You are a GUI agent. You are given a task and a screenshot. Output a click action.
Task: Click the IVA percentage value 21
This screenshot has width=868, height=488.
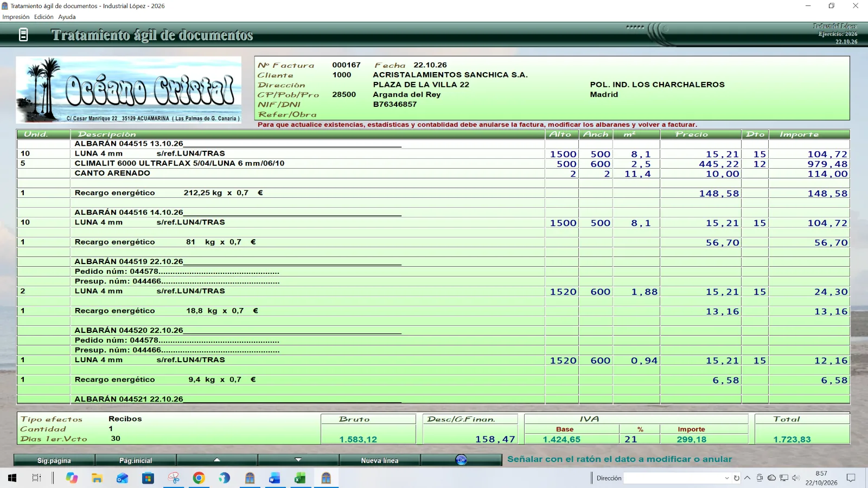tap(630, 439)
